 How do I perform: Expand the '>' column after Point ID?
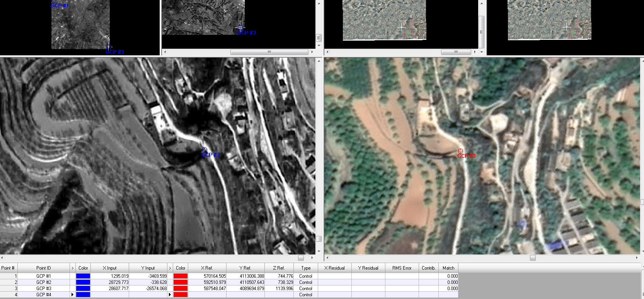click(x=72, y=268)
